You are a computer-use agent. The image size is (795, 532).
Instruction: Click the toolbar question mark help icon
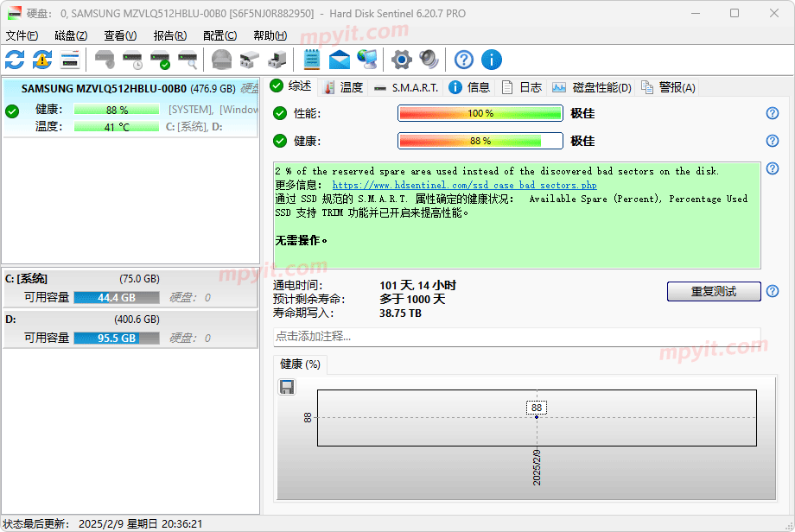coord(464,60)
